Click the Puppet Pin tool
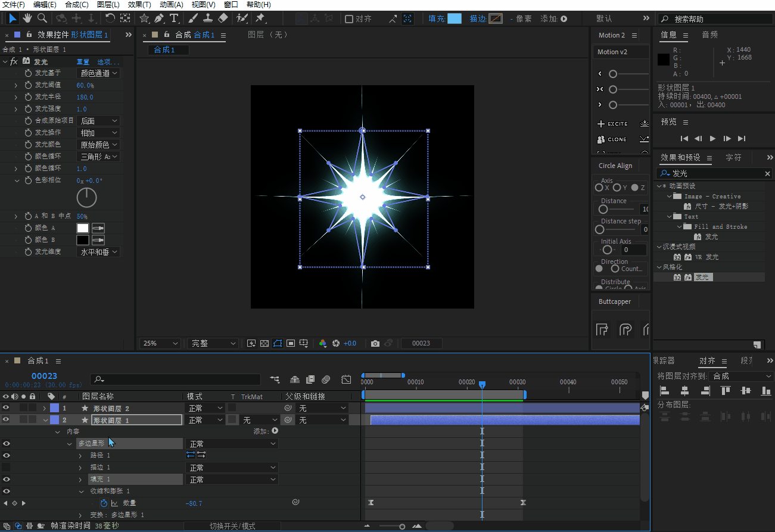 pyautogui.click(x=260, y=18)
